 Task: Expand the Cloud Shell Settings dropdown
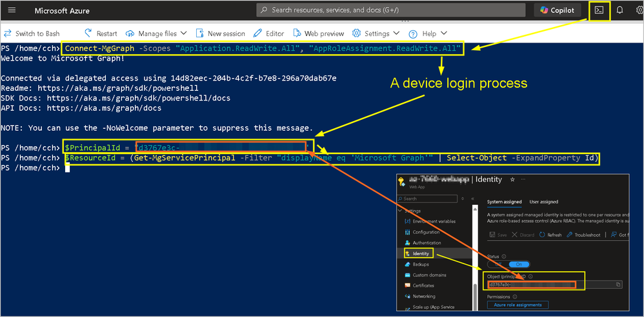tap(376, 34)
